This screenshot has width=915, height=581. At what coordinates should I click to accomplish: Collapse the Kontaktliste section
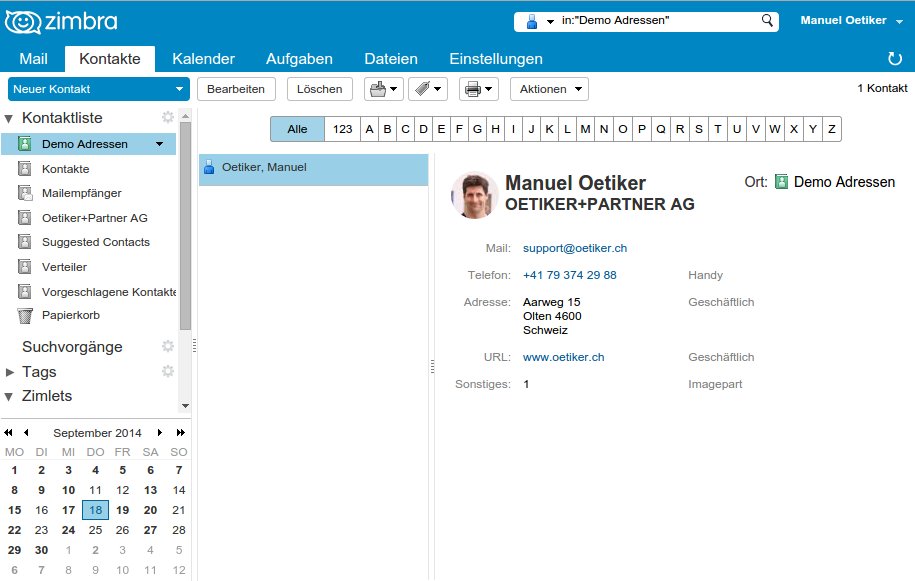pos(9,118)
